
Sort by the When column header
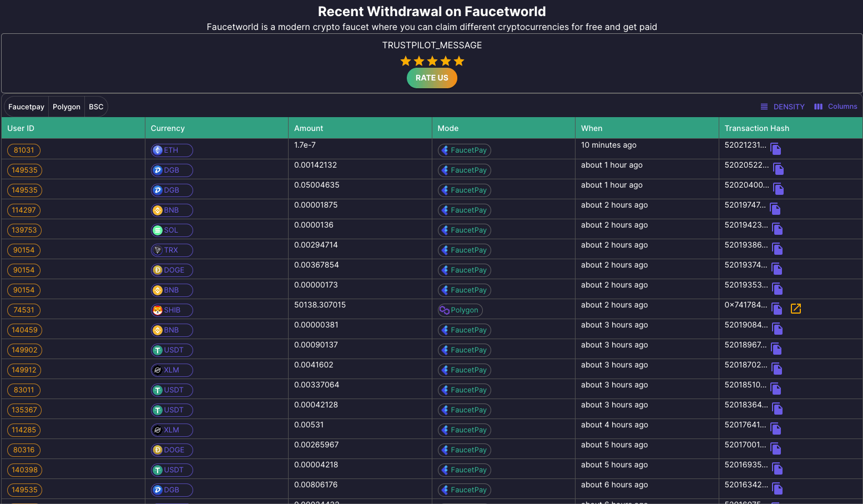coord(592,128)
